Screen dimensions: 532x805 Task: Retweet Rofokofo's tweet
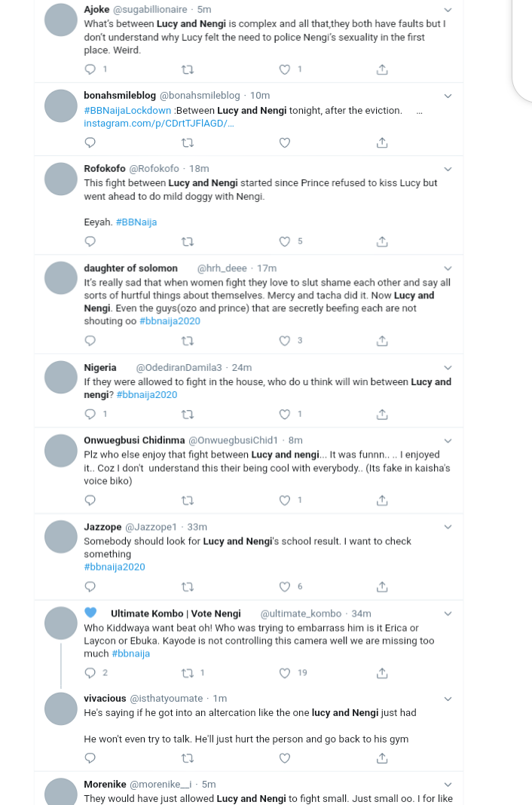pos(188,242)
